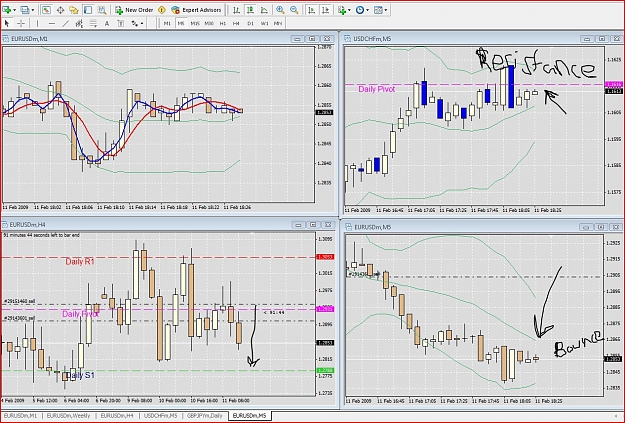Show the Market Watch panel
This screenshot has height=423, width=625.
[46, 10]
